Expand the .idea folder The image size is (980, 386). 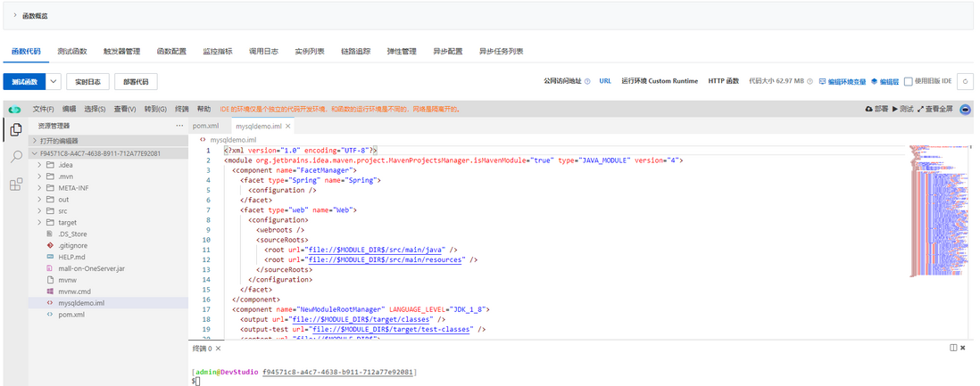(39, 165)
